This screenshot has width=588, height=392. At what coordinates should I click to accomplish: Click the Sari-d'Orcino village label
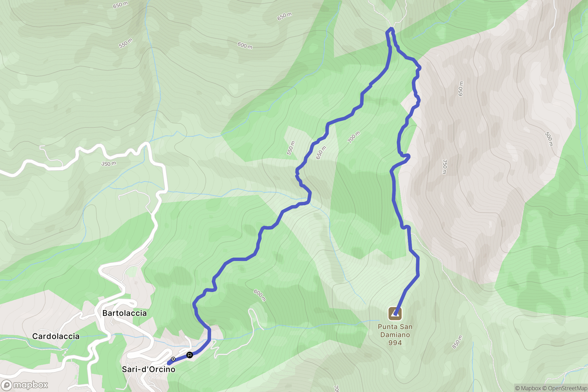tap(149, 369)
